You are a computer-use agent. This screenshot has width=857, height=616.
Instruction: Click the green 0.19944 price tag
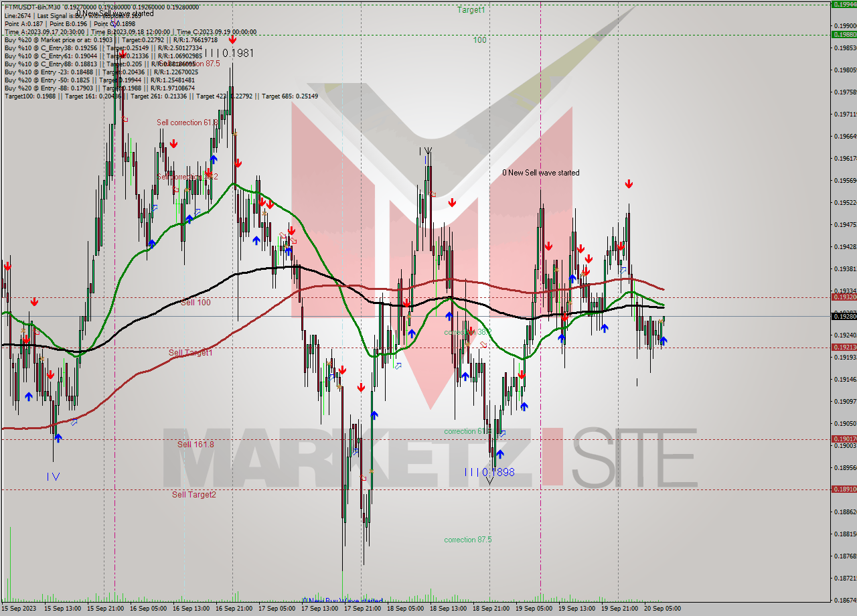click(844, 4)
